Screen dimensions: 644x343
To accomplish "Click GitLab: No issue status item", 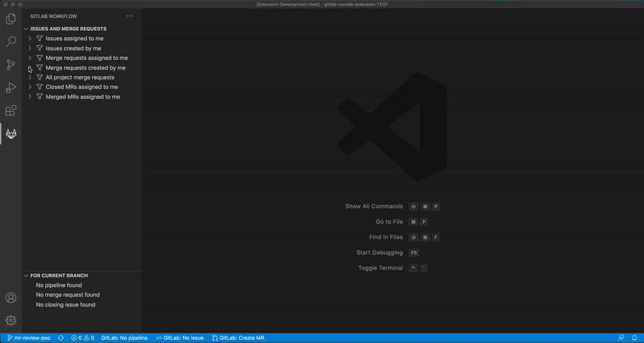I will tap(180, 338).
